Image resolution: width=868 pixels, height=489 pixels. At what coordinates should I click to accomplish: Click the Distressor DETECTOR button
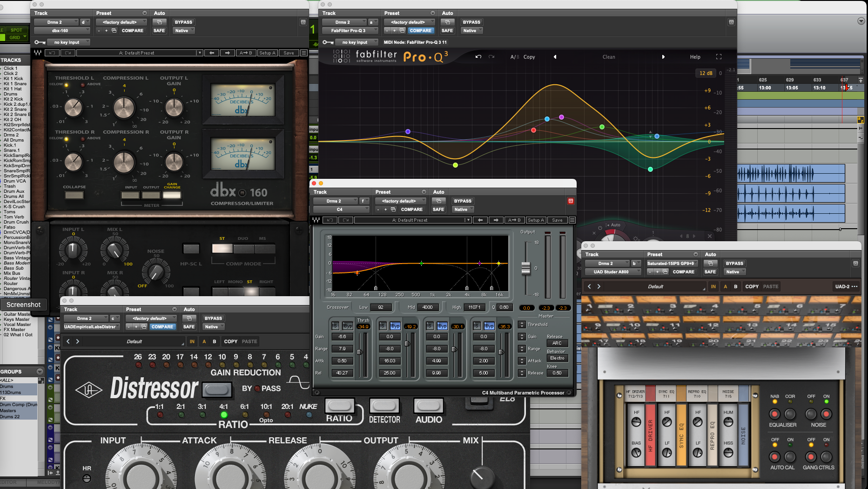pyautogui.click(x=384, y=406)
